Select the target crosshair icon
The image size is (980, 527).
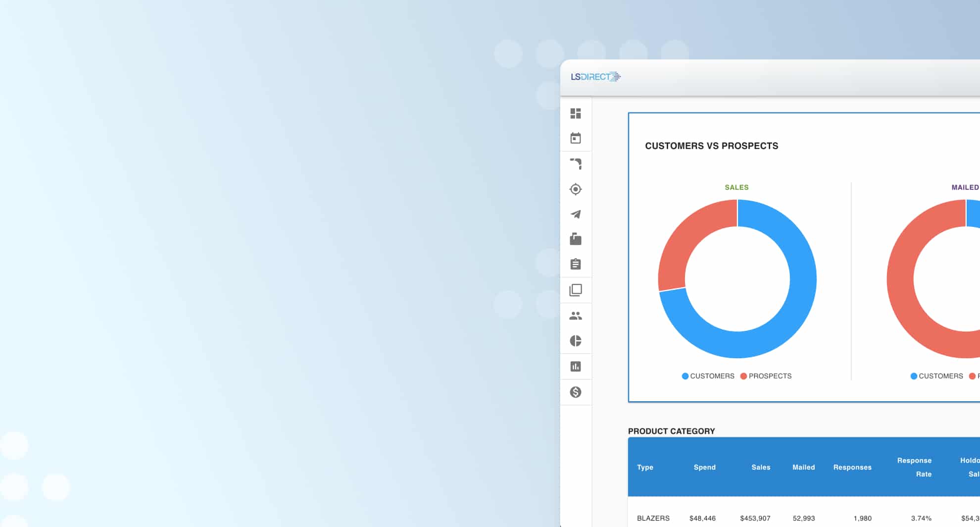pos(575,189)
